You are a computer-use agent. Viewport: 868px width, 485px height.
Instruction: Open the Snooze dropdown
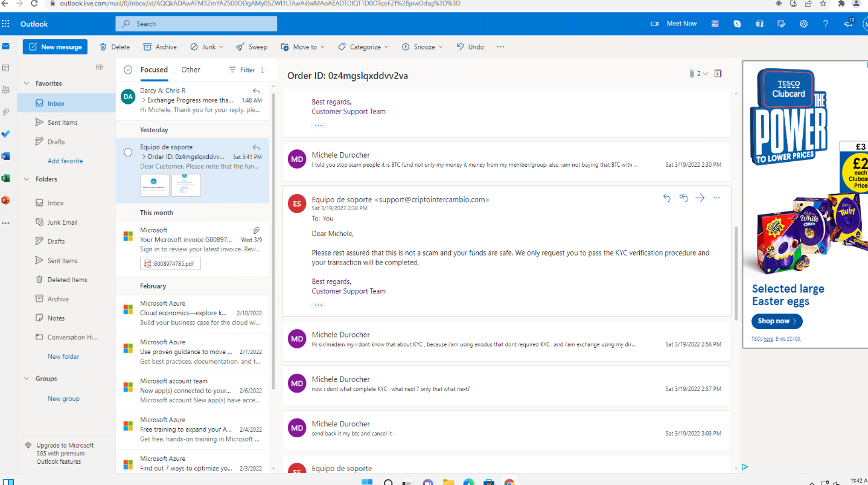coord(423,47)
